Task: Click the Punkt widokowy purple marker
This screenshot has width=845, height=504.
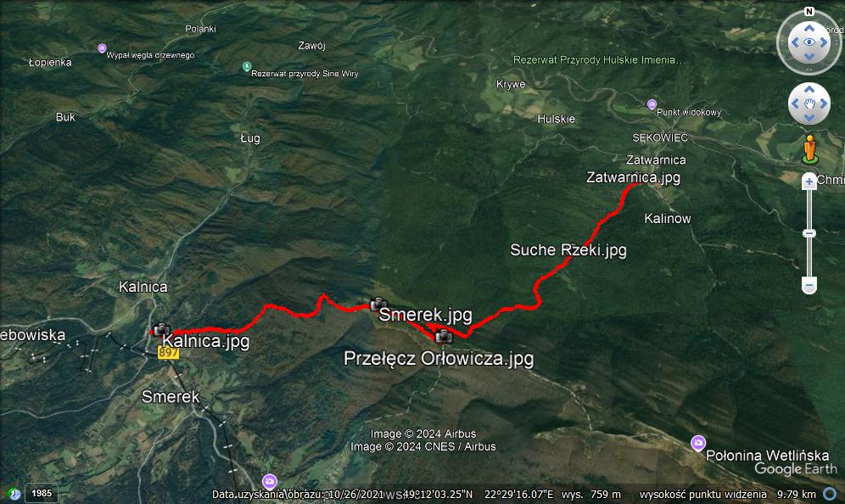Action: (652, 104)
